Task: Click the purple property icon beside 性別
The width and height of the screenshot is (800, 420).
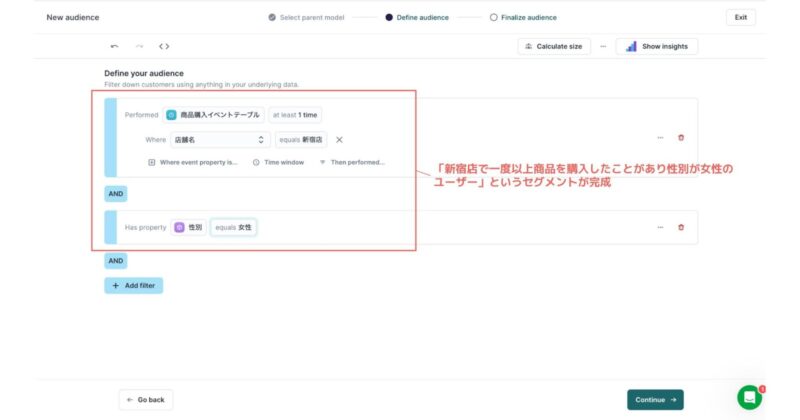Action: 179,227
